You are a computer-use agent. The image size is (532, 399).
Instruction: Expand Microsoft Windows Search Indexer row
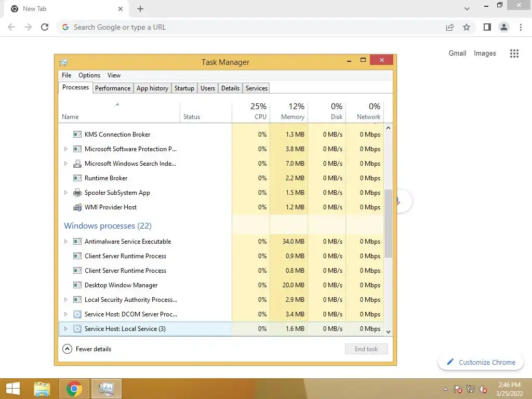click(x=65, y=164)
